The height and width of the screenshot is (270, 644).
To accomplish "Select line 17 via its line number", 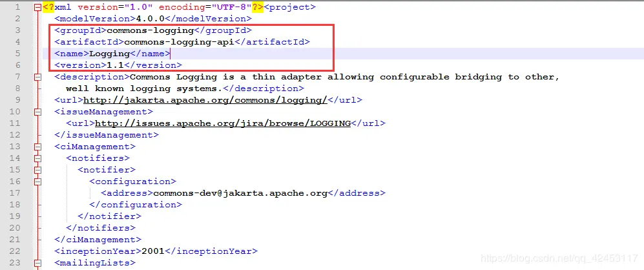I will tap(15, 193).
